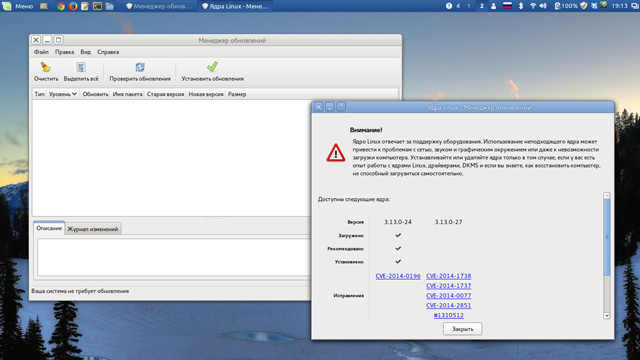Open the Справка menu
The height and width of the screenshot is (360, 640).
click(x=108, y=52)
